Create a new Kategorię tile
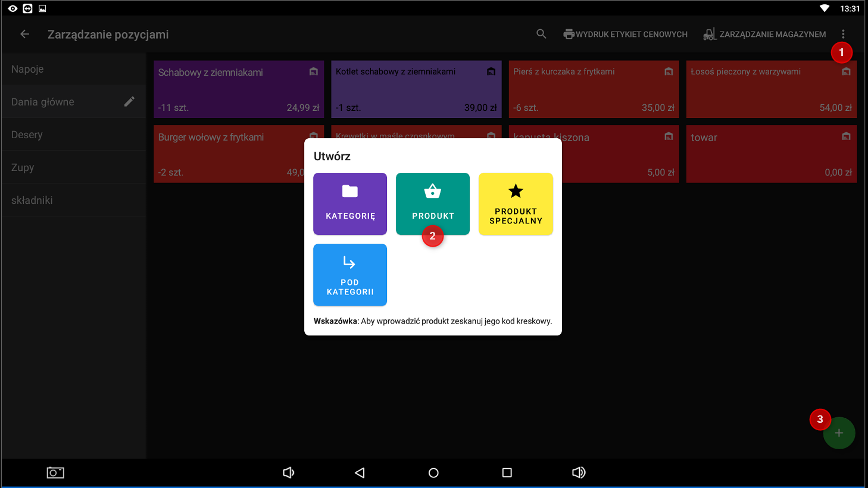This screenshot has height=488, width=868. tap(350, 204)
